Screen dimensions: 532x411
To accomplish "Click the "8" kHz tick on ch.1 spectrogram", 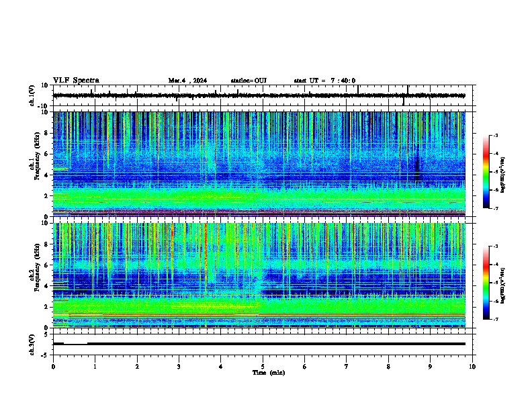I will point(46,133).
